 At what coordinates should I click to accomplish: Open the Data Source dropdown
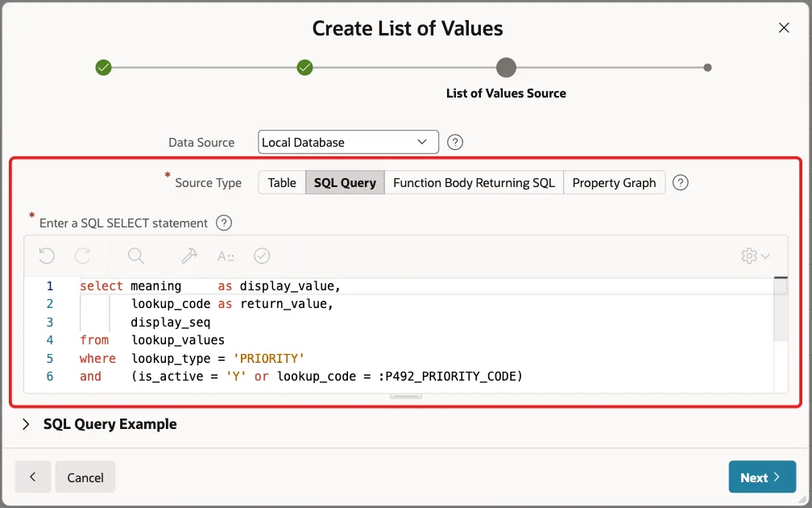348,142
